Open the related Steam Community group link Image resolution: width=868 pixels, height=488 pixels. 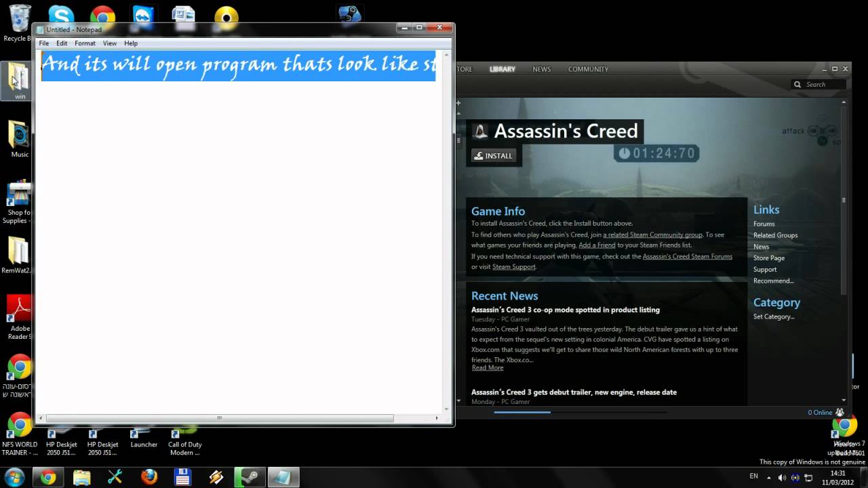[x=652, y=235]
